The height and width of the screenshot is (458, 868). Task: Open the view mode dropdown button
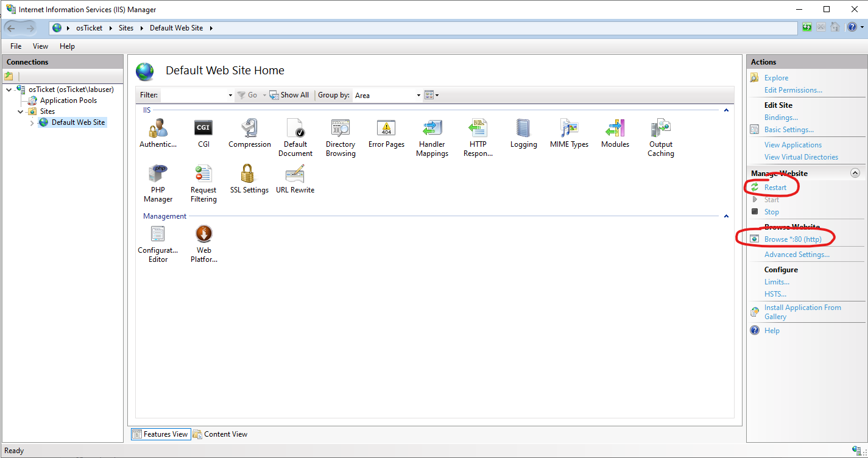click(431, 95)
